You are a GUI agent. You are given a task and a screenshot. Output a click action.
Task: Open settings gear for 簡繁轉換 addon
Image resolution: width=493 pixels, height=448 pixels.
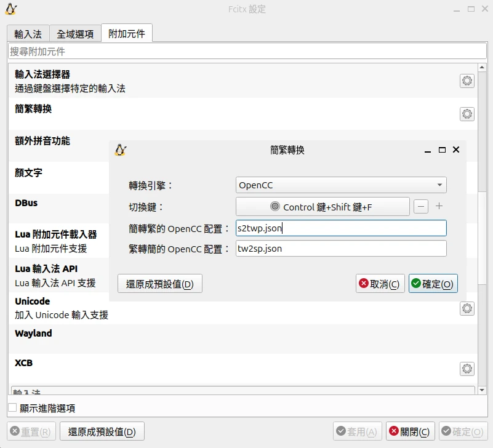pos(467,114)
